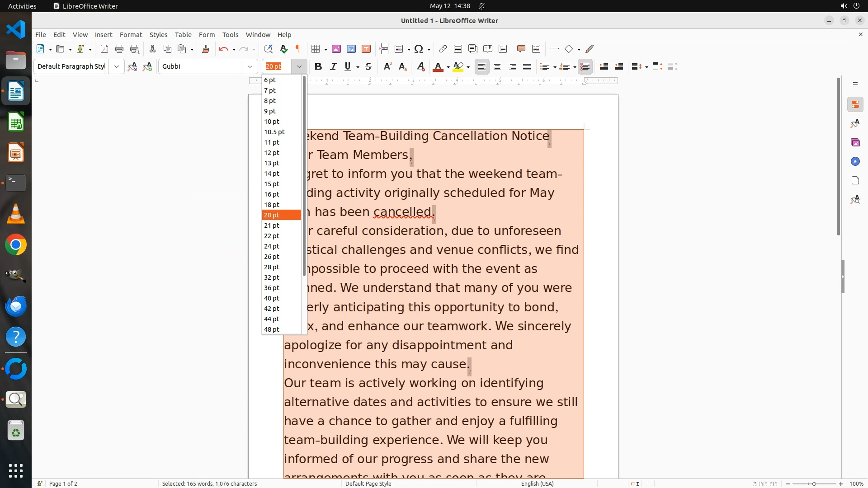
Task: Toggle Strikethrough formatting
Action: (368, 66)
